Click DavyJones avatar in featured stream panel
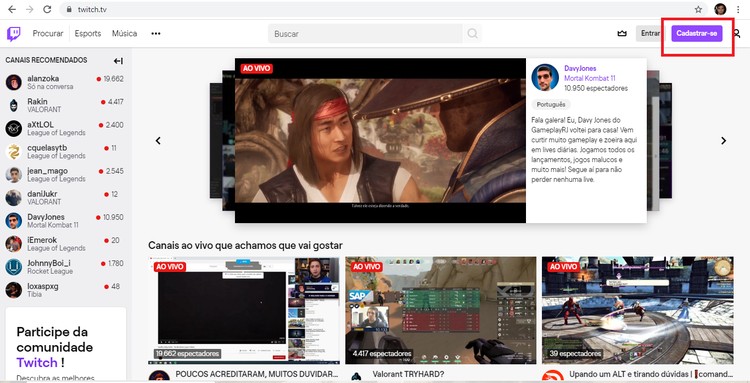The width and height of the screenshot is (750, 383). click(x=545, y=77)
